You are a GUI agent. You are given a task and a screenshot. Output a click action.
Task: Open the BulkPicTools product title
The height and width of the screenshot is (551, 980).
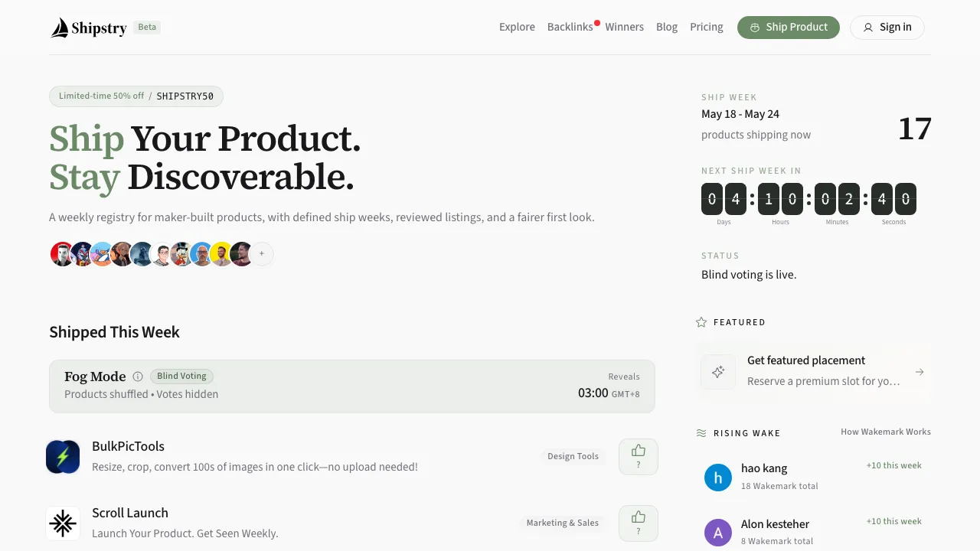tap(128, 446)
